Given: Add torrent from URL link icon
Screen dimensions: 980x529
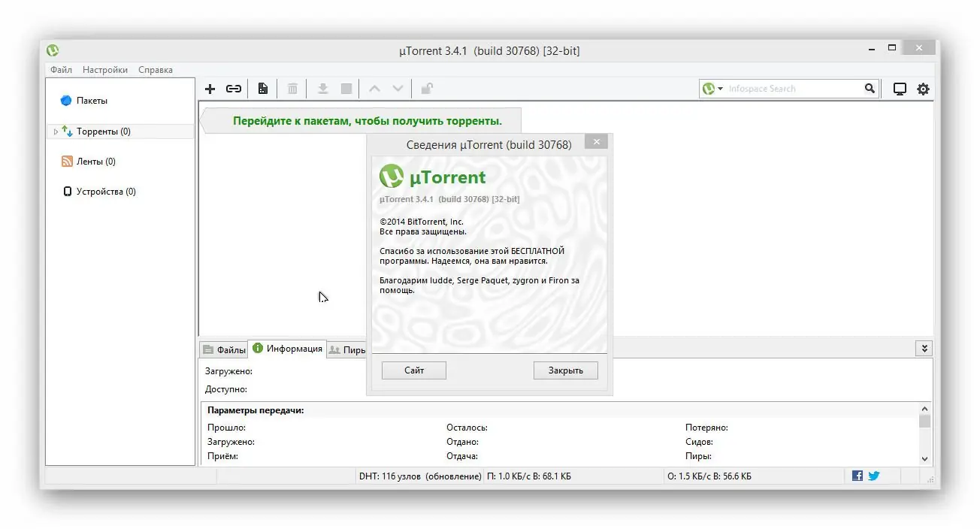Looking at the screenshot, I should click(234, 89).
